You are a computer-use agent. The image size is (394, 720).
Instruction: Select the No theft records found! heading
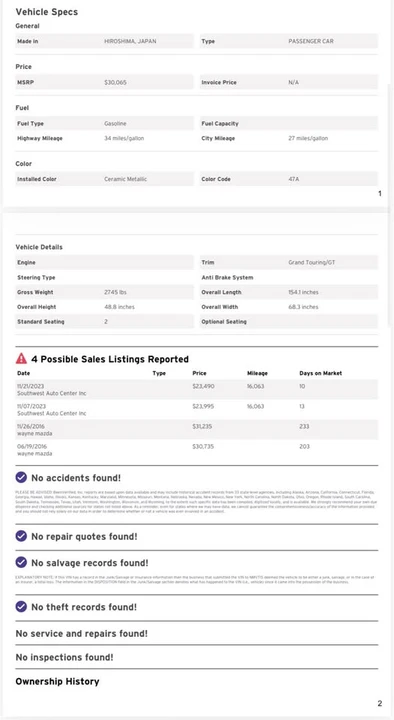click(x=84, y=607)
